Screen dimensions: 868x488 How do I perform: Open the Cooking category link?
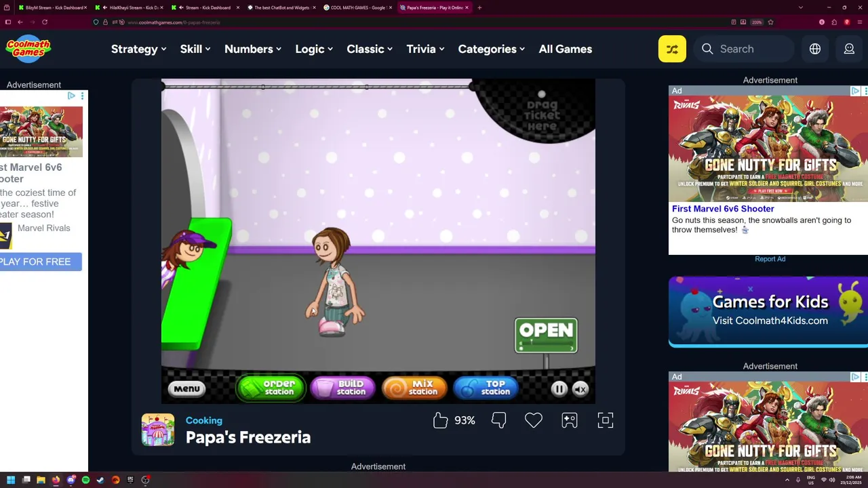pos(204,420)
